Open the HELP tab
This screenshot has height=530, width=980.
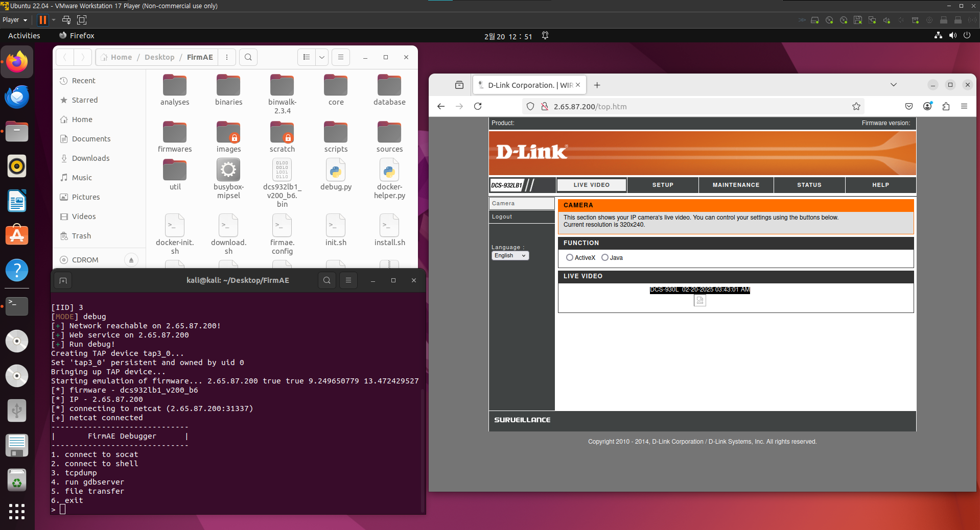click(x=880, y=185)
